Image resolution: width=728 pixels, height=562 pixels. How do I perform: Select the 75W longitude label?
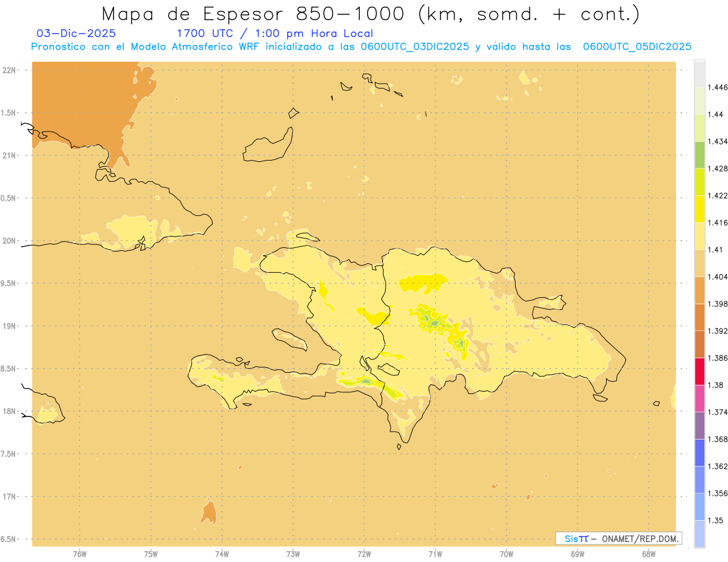151,554
